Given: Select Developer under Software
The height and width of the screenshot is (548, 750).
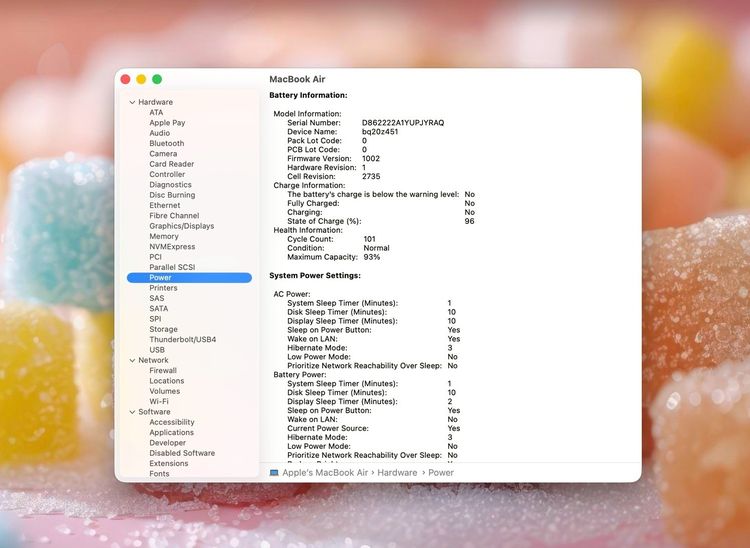Looking at the screenshot, I should pyautogui.click(x=167, y=443).
